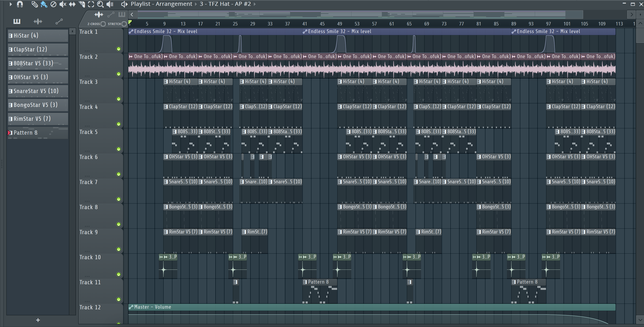The height and width of the screenshot is (327, 644).
Task: Mute Track 2 via green light
Action: click(119, 74)
